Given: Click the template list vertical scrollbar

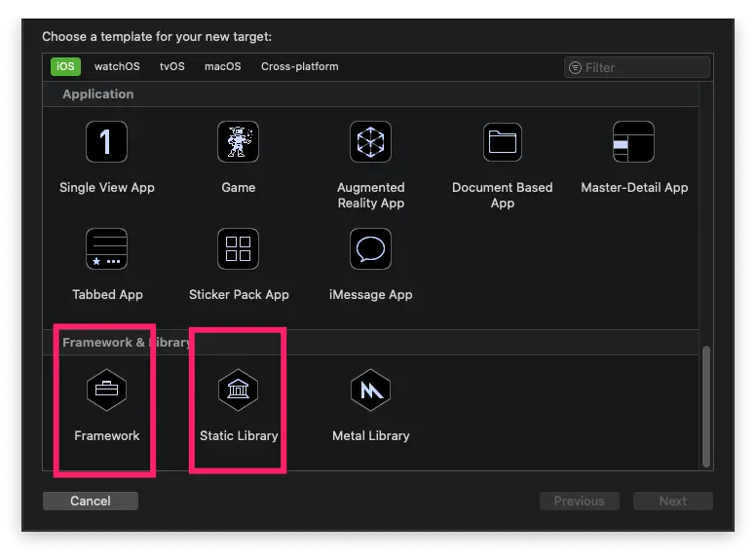Looking at the screenshot, I should pos(706,406).
